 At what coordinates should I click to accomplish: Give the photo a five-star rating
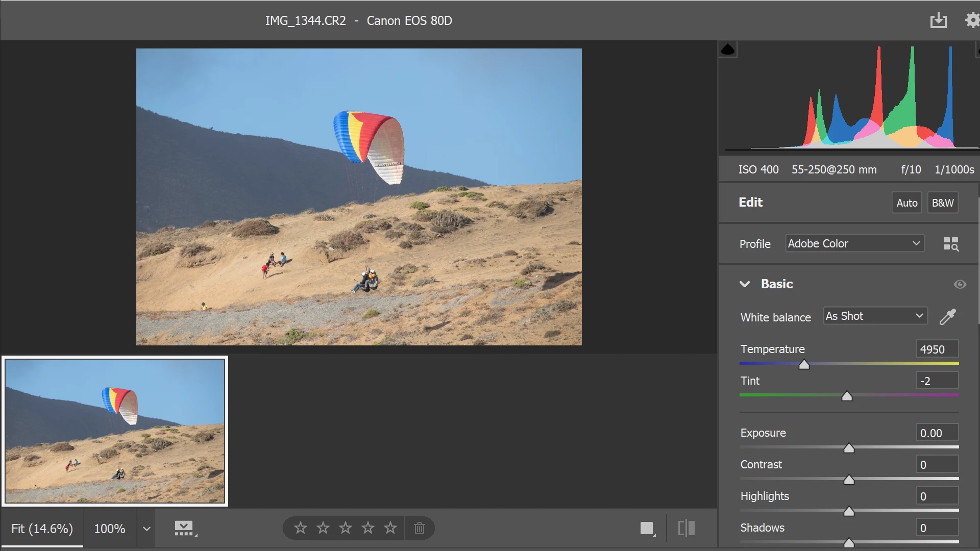(390, 528)
